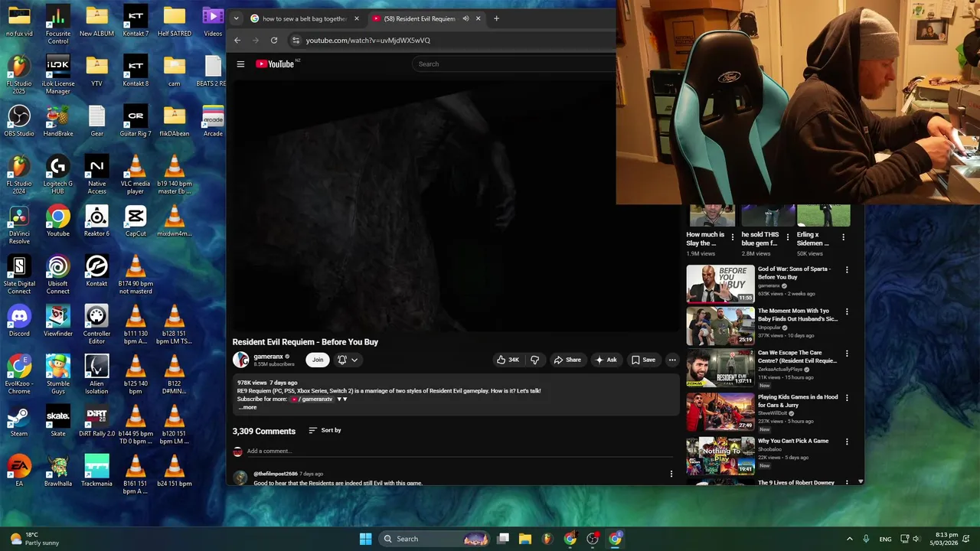Open Slate Digital Connect desktop icon
The width and height of the screenshot is (980, 551).
[x=19, y=275]
